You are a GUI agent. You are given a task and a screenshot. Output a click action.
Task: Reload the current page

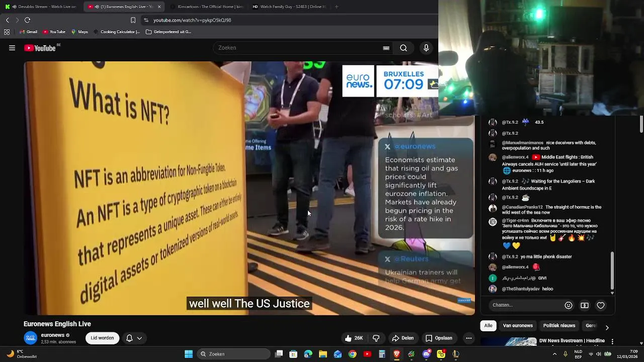click(x=27, y=20)
